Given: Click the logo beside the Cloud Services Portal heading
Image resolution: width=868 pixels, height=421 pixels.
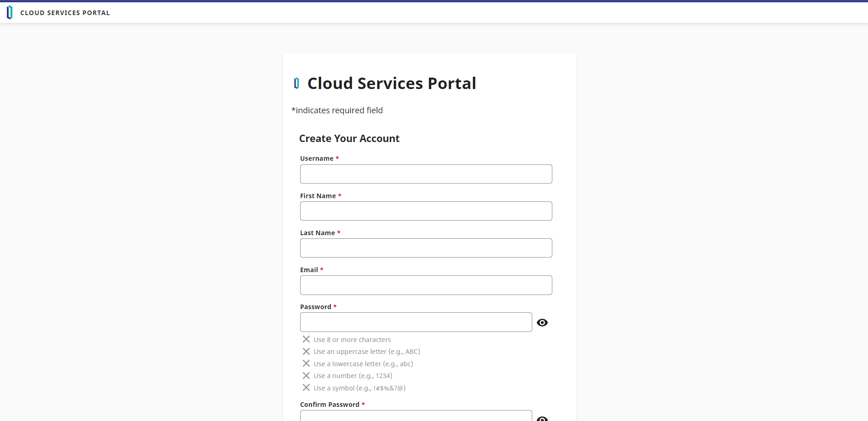Looking at the screenshot, I should pos(296,83).
